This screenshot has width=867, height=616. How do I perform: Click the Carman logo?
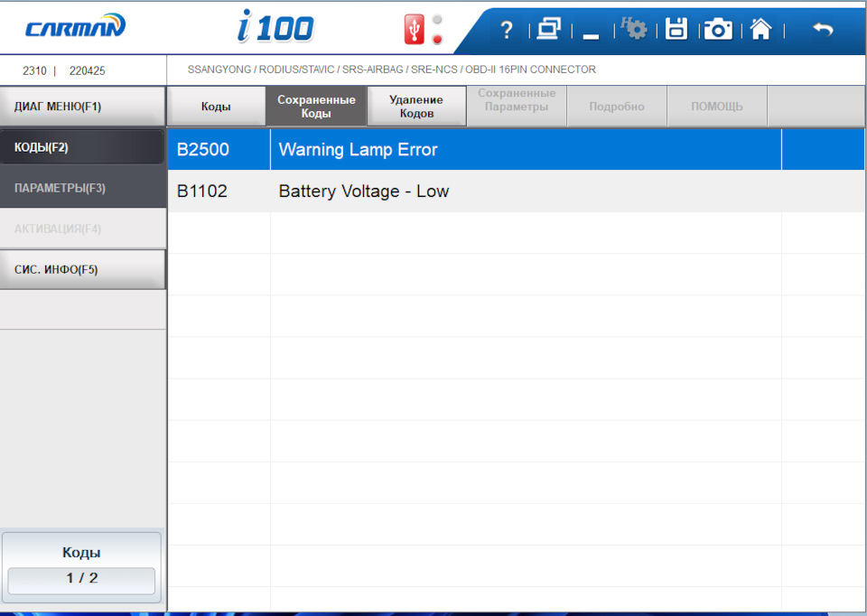coord(76,26)
